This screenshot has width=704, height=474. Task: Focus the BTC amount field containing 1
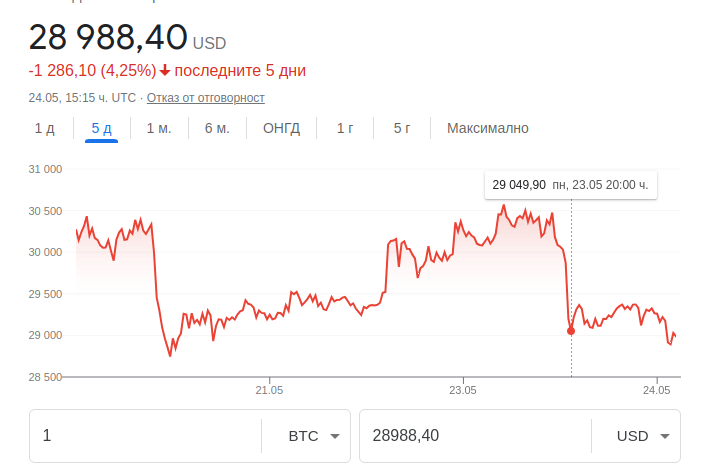coord(146,436)
